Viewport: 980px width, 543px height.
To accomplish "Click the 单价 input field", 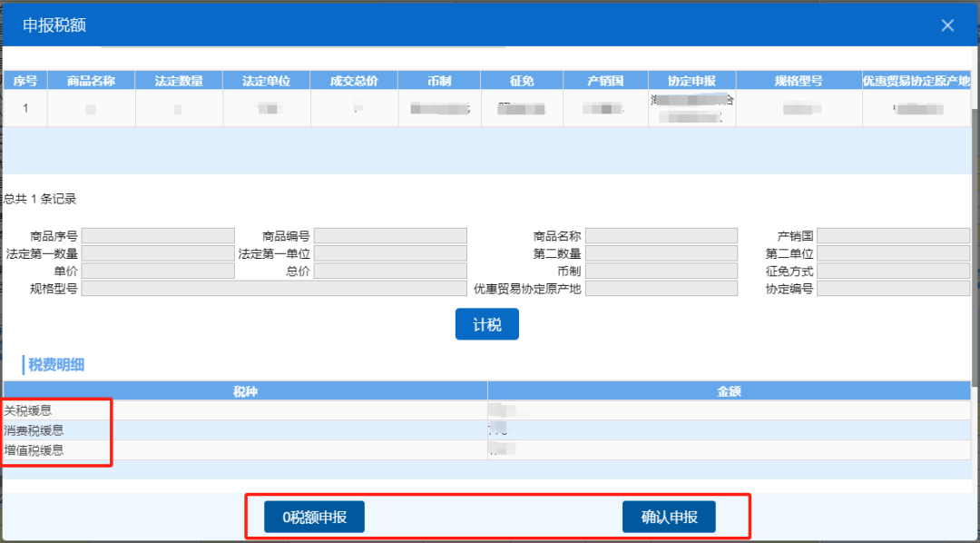I will pos(158,271).
